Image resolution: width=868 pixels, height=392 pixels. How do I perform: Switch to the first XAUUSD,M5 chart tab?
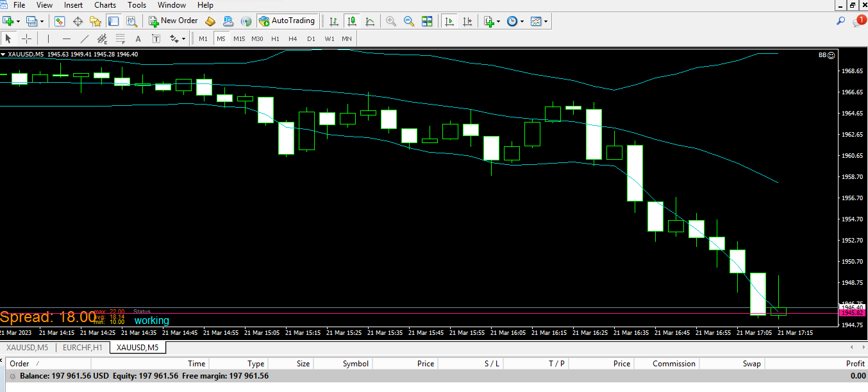pyautogui.click(x=27, y=348)
